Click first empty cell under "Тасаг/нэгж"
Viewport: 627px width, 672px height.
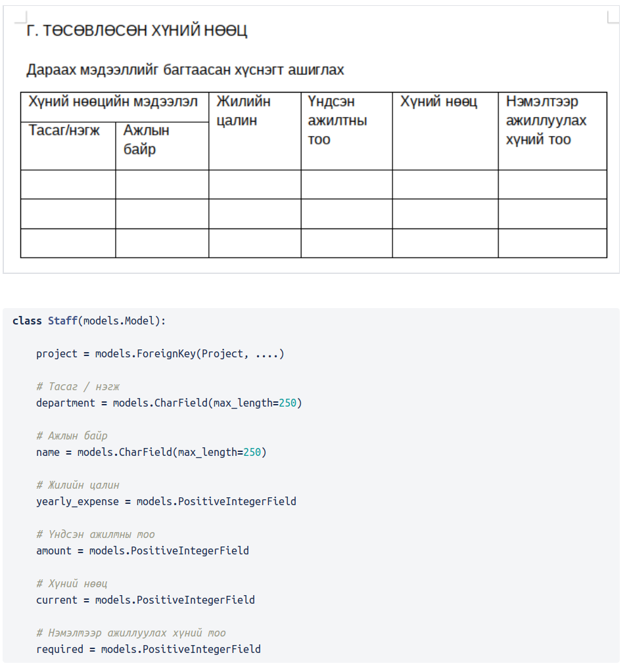coord(68,185)
